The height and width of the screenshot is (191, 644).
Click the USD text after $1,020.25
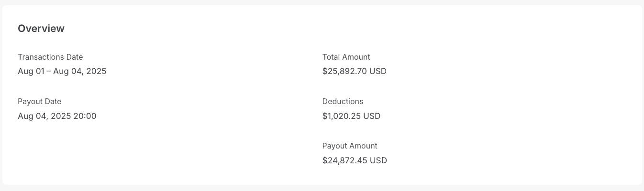pos(372,116)
